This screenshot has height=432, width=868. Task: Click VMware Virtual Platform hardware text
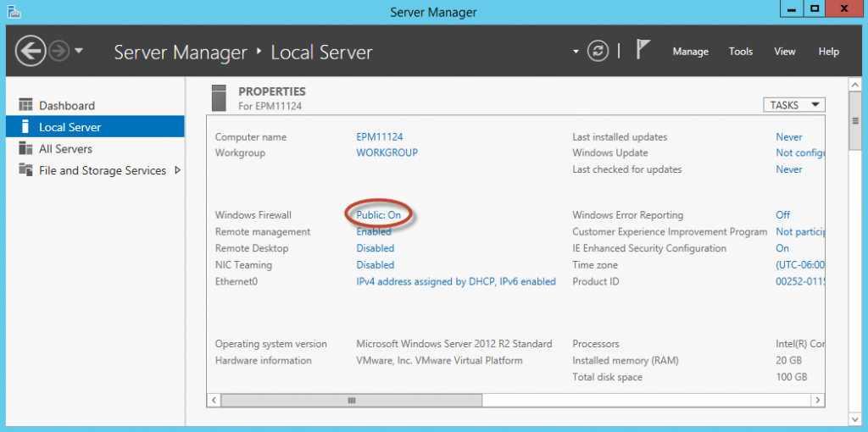tap(439, 360)
